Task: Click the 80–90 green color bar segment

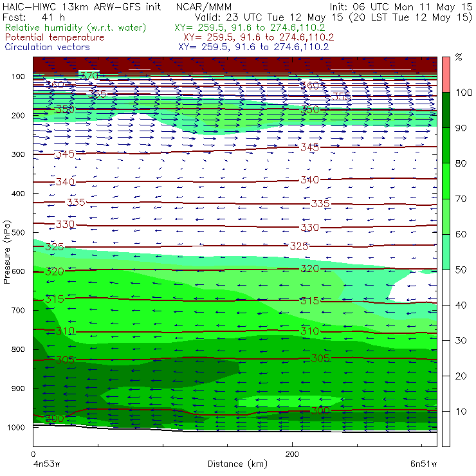Action: tap(446, 145)
